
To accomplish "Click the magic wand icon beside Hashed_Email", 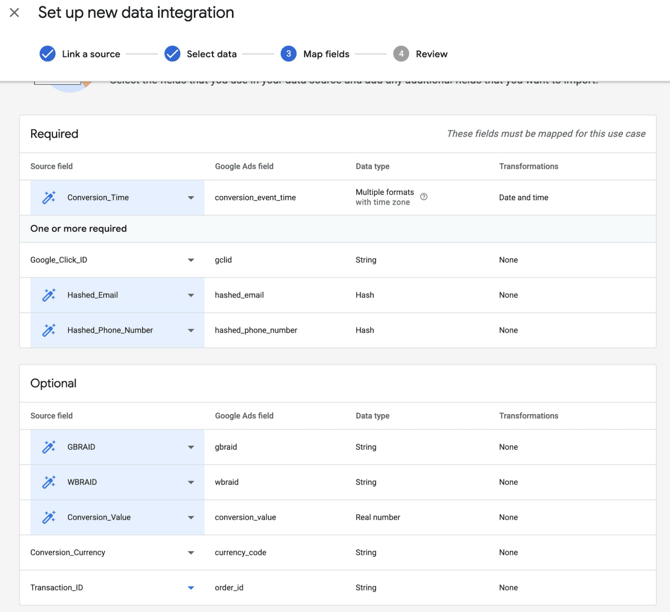I will pyautogui.click(x=48, y=295).
